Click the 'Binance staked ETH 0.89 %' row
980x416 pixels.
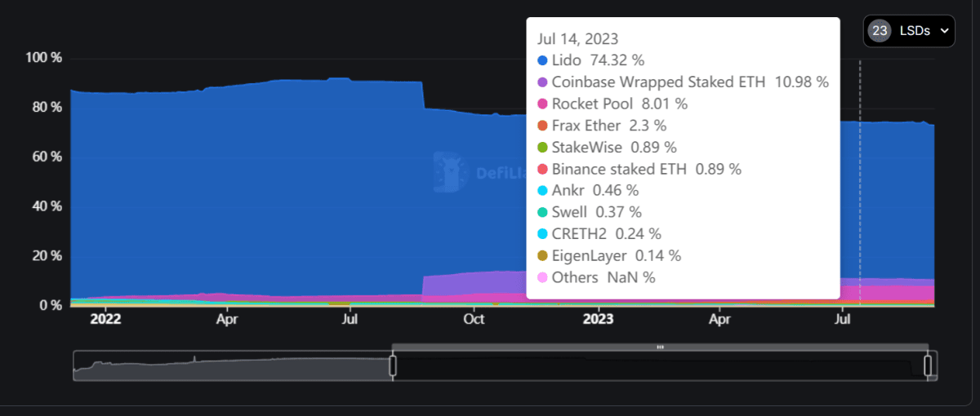click(x=639, y=169)
